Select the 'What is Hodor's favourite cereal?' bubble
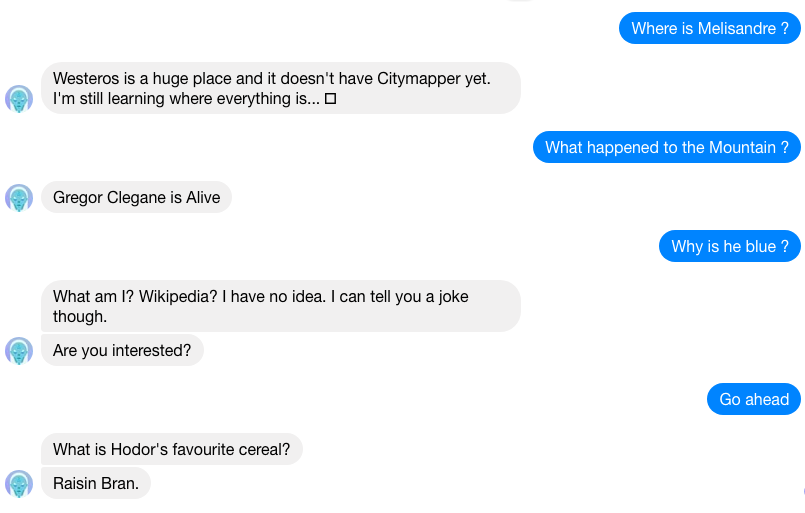This screenshot has width=805, height=513. tap(171, 449)
